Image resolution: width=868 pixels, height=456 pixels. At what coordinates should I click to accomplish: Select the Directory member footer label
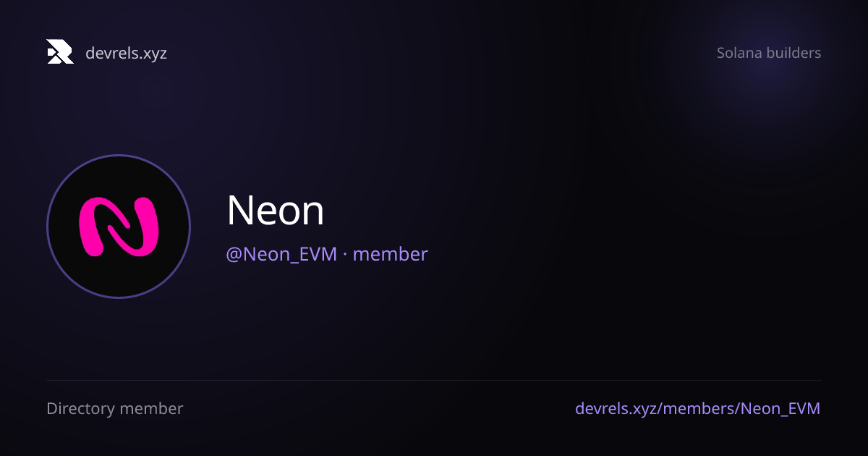click(114, 409)
